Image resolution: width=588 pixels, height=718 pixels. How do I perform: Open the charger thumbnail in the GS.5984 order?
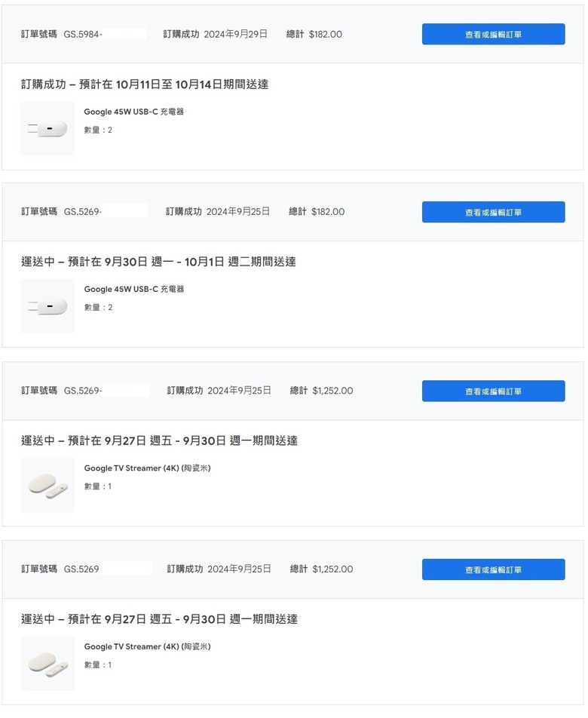pos(47,129)
